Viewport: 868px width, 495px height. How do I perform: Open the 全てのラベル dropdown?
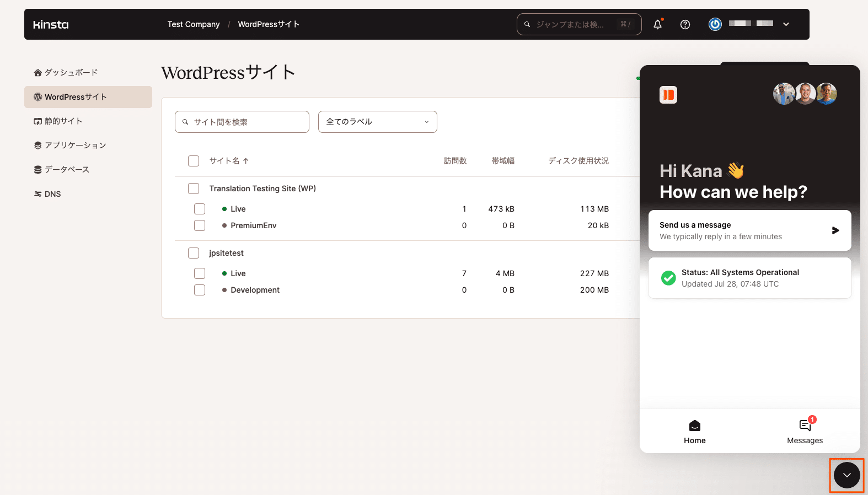coord(378,122)
